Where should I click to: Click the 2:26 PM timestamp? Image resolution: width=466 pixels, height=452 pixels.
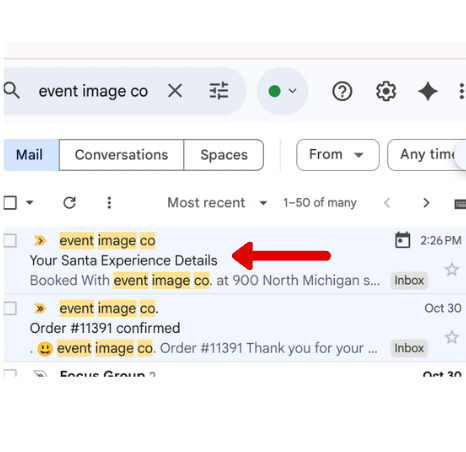coord(441,240)
